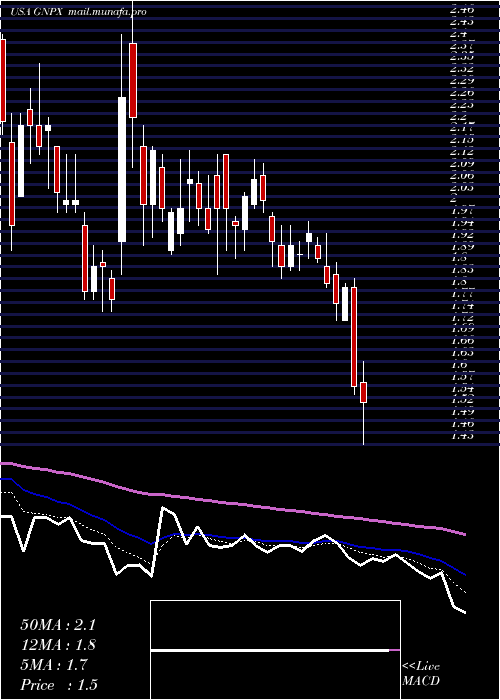This screenshot has height=700, width=500.
Task: Click the 1.72 price axis label
Action: coord(462,317)
